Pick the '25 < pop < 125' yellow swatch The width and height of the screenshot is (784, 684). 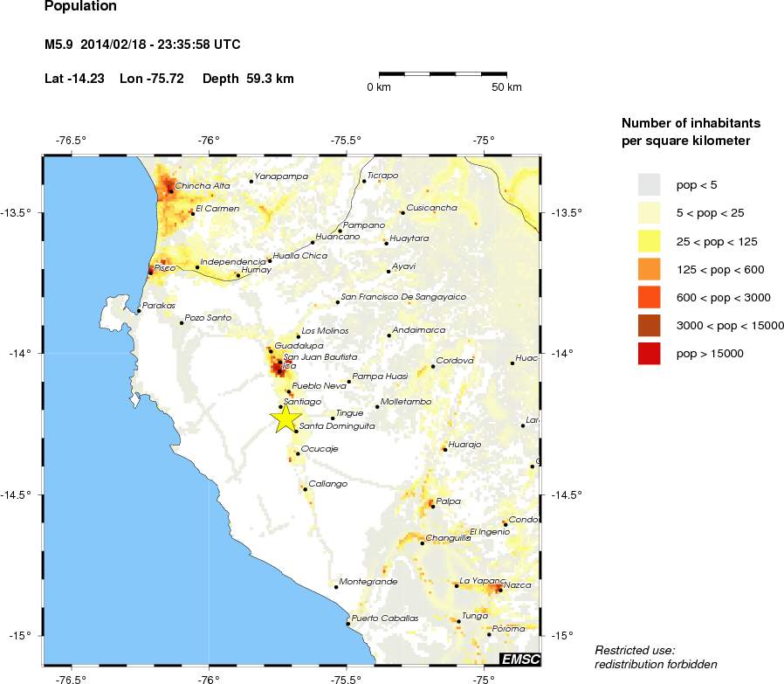click(650, 241)
